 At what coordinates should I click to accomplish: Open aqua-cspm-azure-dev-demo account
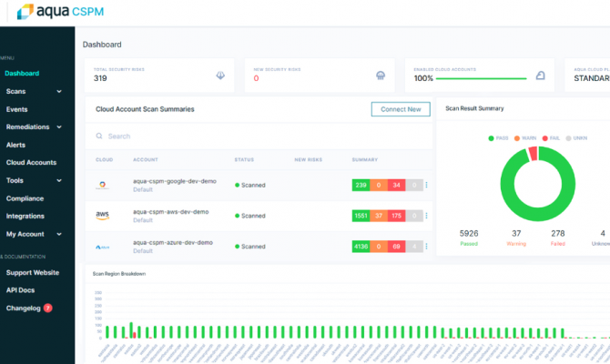(173, 243)
